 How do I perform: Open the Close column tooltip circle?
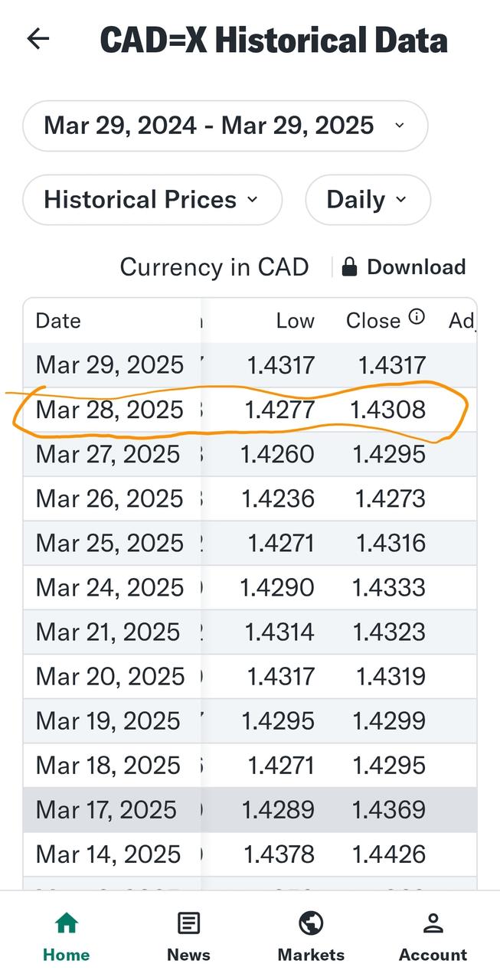pos(417,316)
